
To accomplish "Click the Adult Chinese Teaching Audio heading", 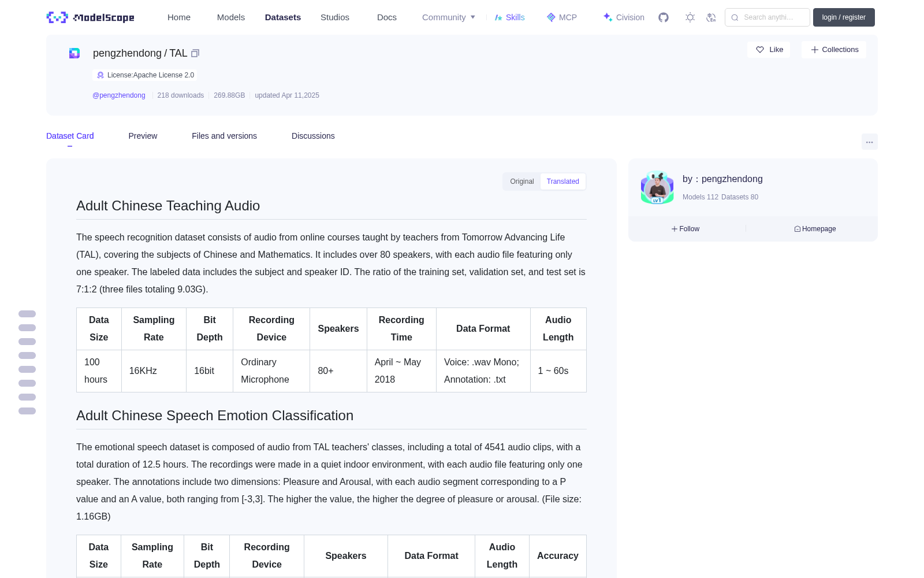I will 168,206.
